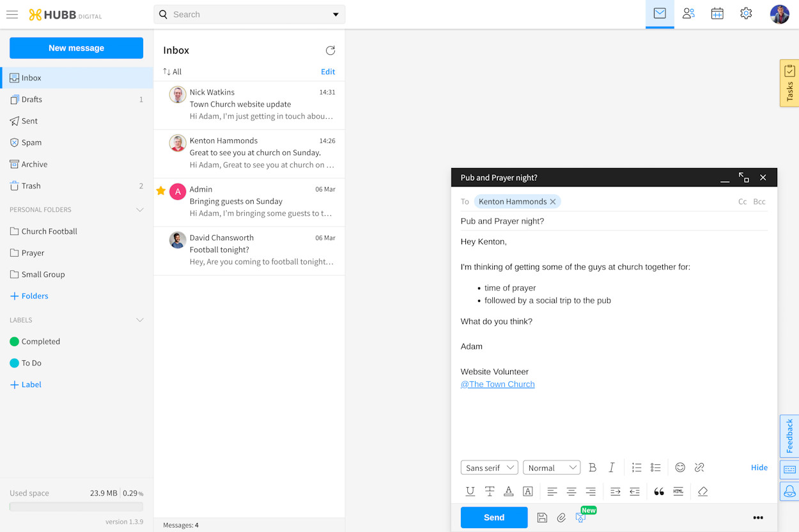
Task: Open the Normal paragraph style dropdown
Action: 551,467
